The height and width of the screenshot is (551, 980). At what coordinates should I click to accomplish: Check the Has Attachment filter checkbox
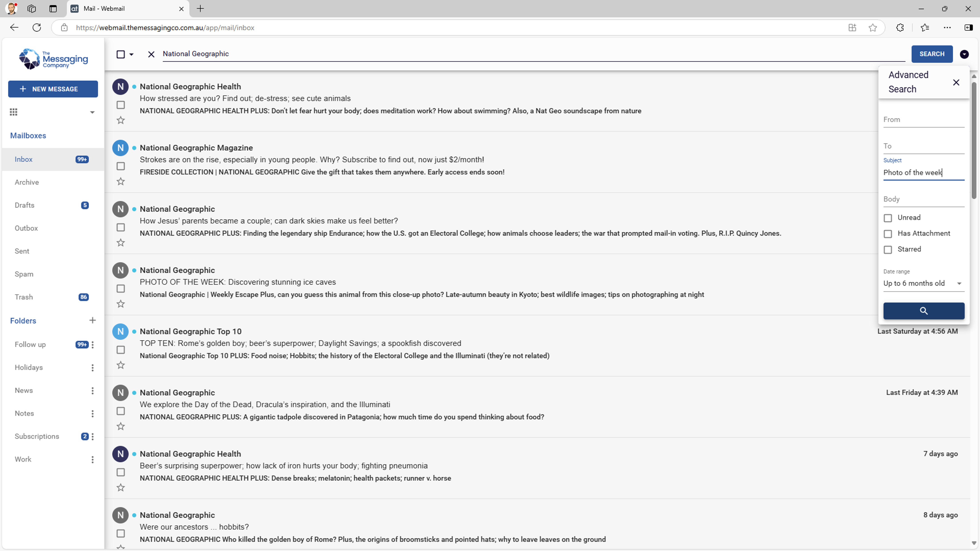point(888,234)
